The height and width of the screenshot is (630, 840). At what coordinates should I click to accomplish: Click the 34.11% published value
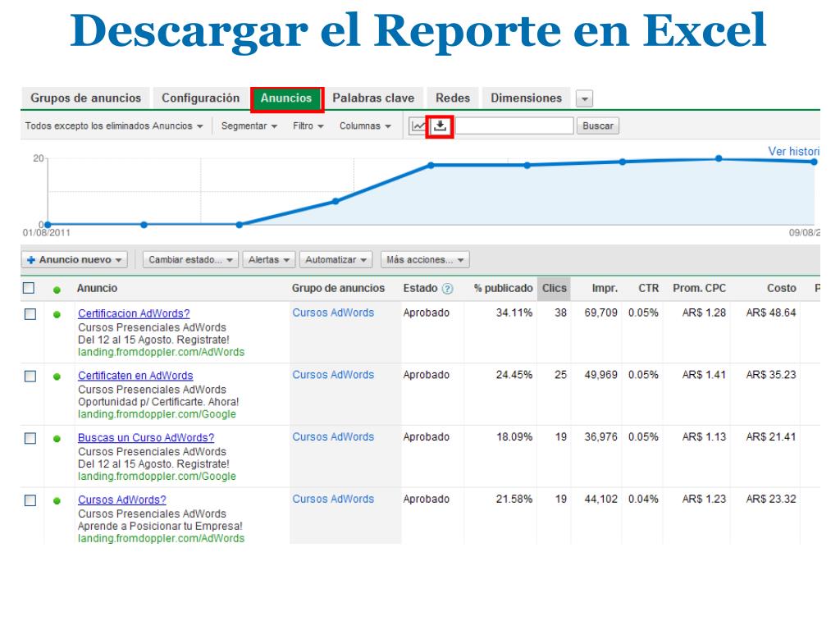point(514,313)
